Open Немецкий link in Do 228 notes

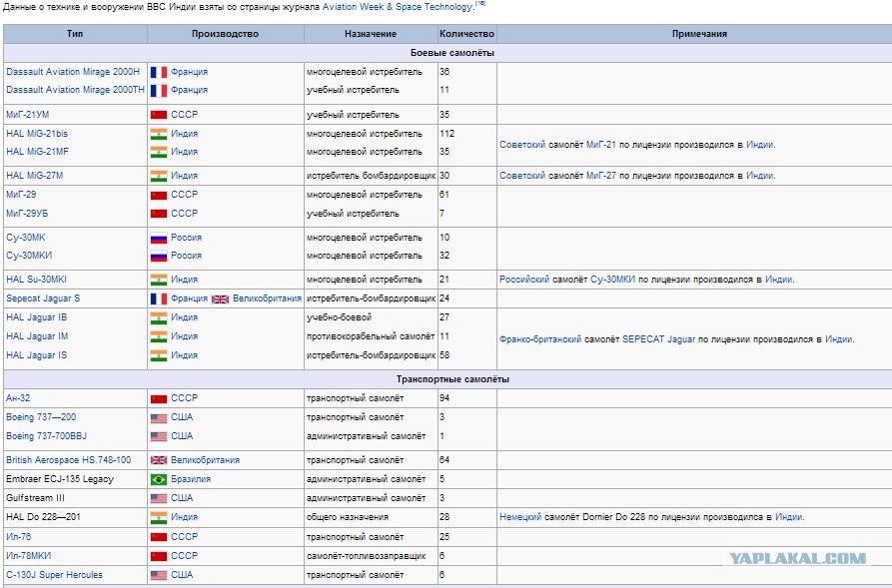520,517
